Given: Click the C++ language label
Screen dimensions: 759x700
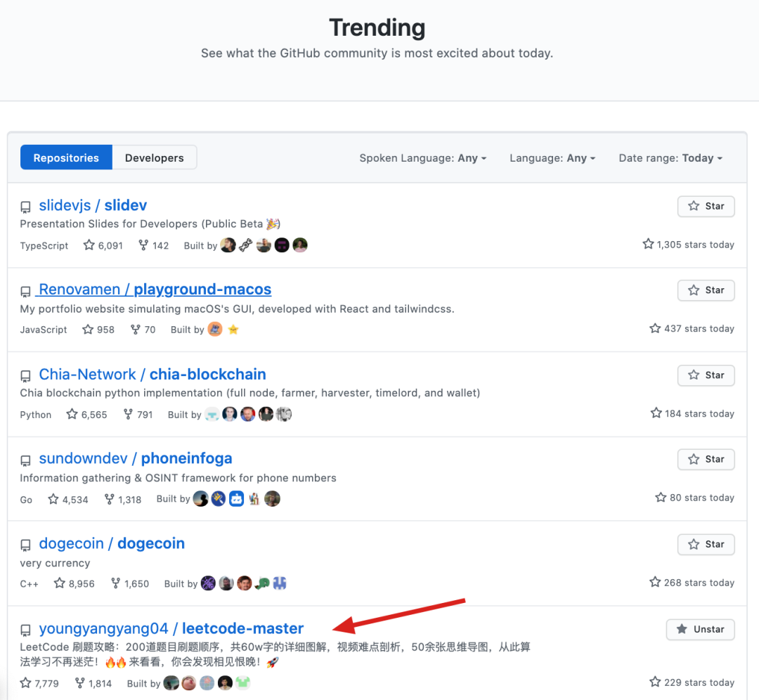Looking at the screenshot, I should [x=29, y=584].
